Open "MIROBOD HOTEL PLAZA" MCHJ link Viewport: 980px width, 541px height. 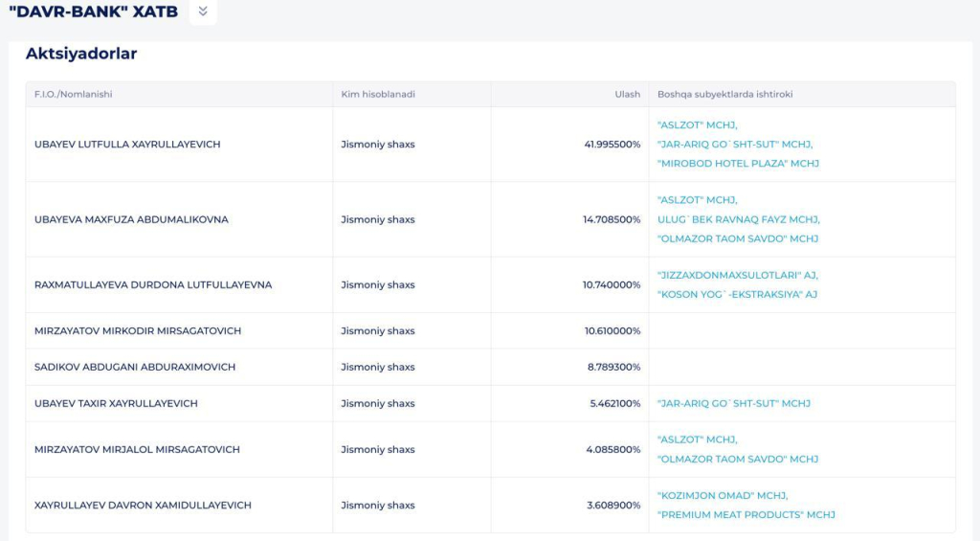click(738, 163)
